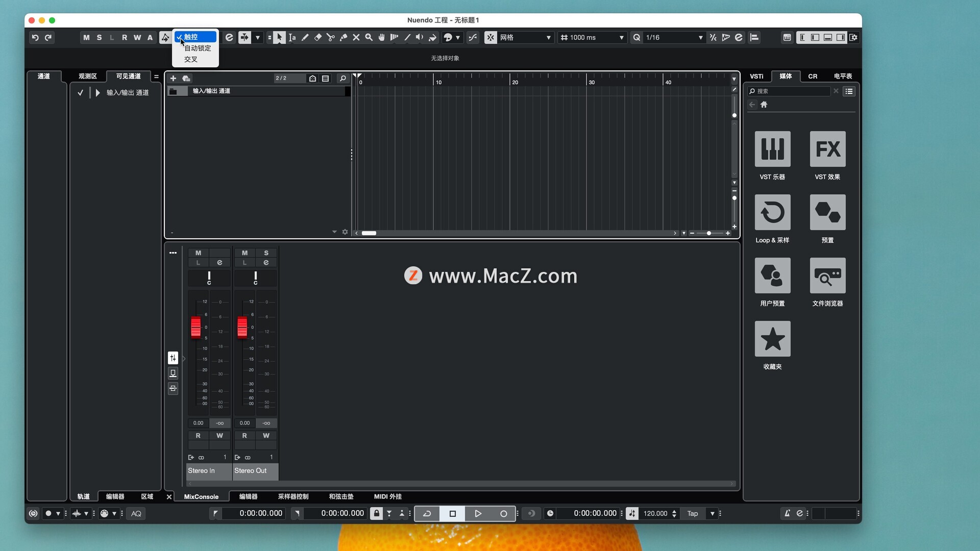Select the Draw pencil tool
The image size is (980, 551).
305,37
